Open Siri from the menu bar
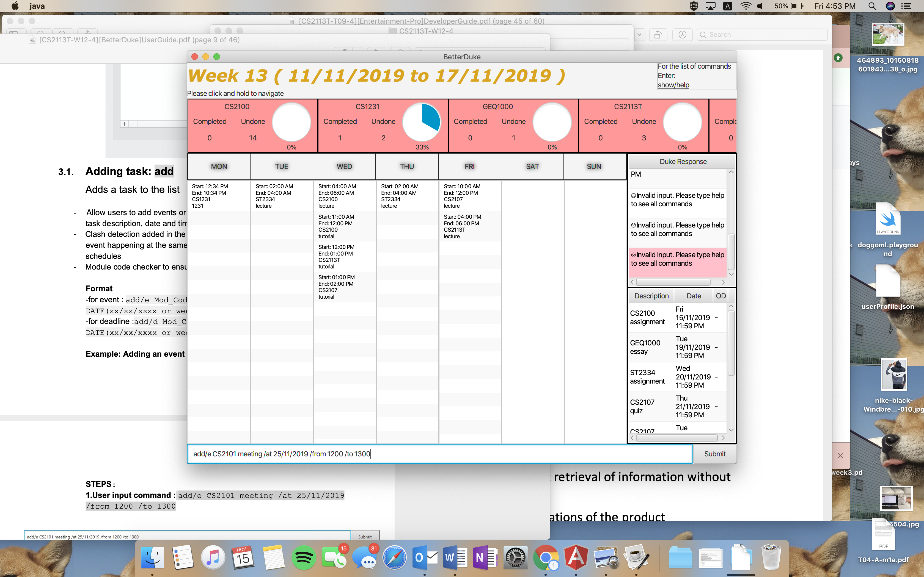924x577 pixels. (890, 6)
